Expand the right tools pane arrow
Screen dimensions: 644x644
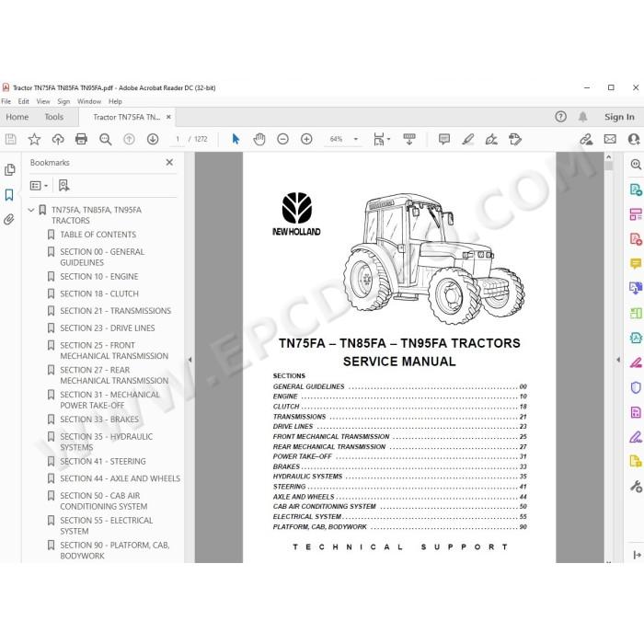click(x=618, y=360)
